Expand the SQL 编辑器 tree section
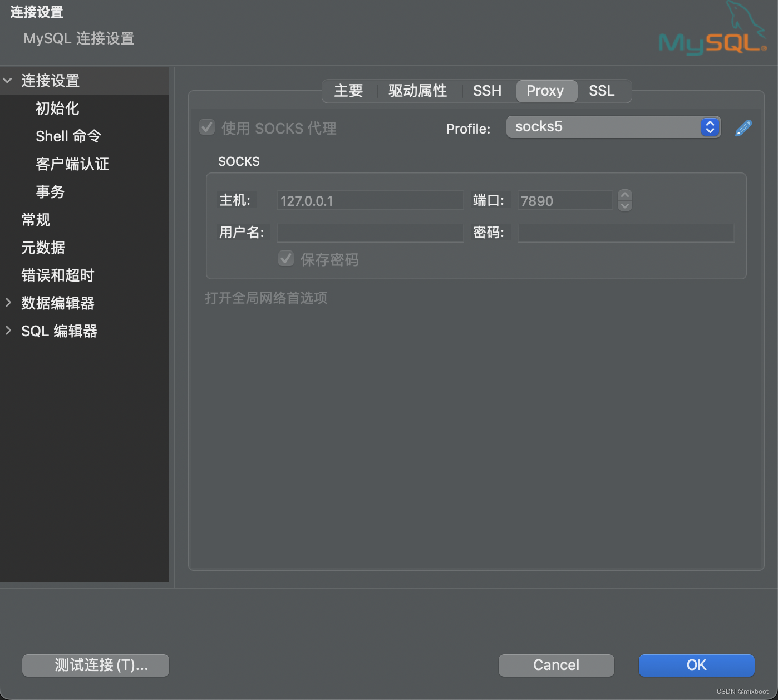Viewport: 778px width, 700px height. coord(8,331)
